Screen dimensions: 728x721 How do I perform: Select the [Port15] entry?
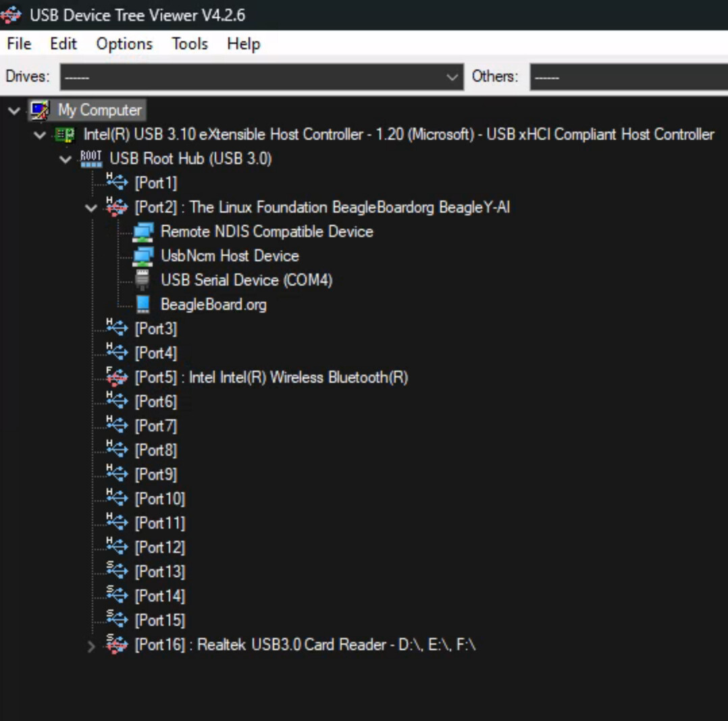click(x=159, y=620)
